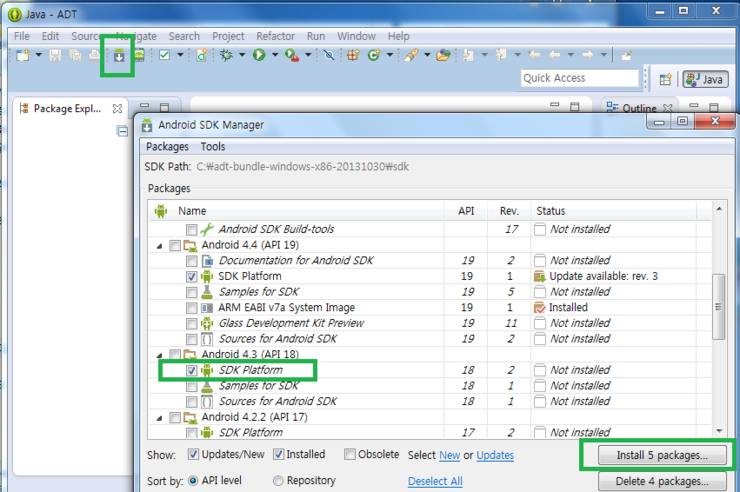Select the Repository sort radio
Viewport: 740px width, 492px height.
tap(278, 481)
